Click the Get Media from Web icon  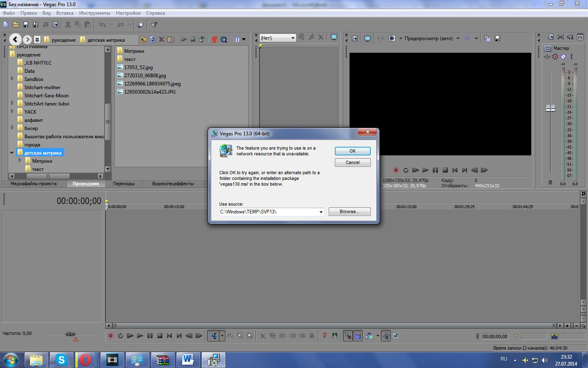click(x=223, y=39)
